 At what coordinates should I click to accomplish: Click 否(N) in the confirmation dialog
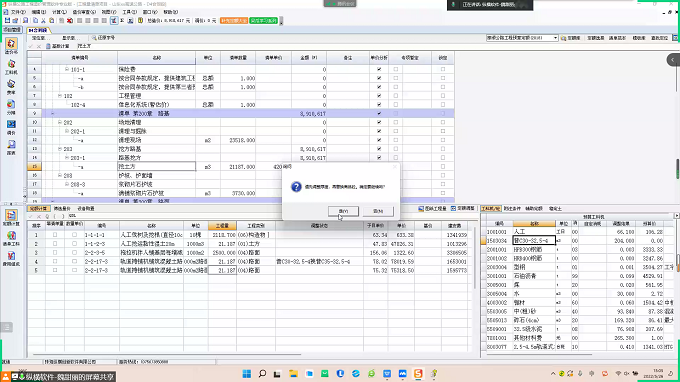click(378, 211)
